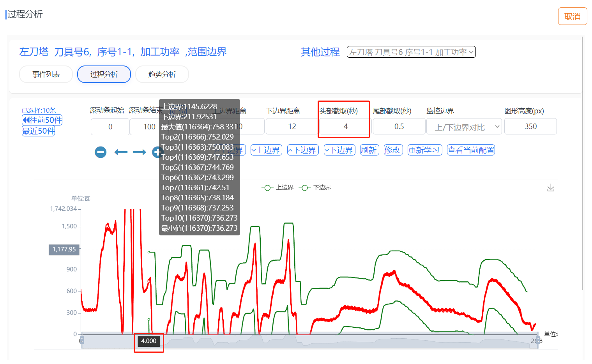Focus the 滚动条结束 input showing 100
Image resolution: width=592 pixels, height=364 pixels.
[x=149, y=127]
